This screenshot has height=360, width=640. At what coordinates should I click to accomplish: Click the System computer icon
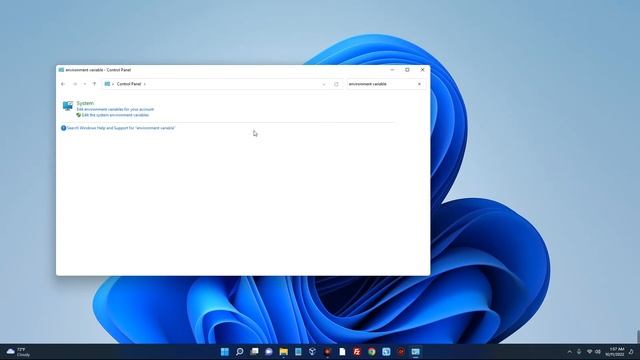pyautogui.click(x=68, y=106)
